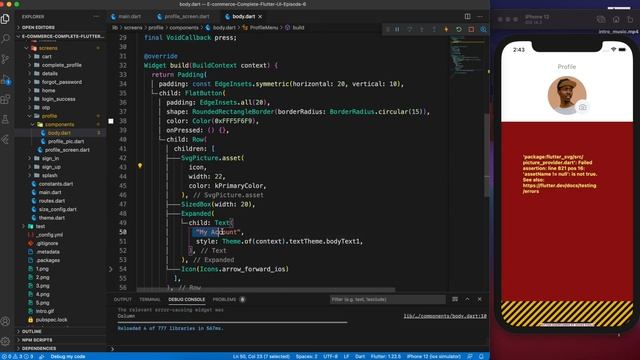
Task: Restart the debug session
Action: tap(459, 29)
